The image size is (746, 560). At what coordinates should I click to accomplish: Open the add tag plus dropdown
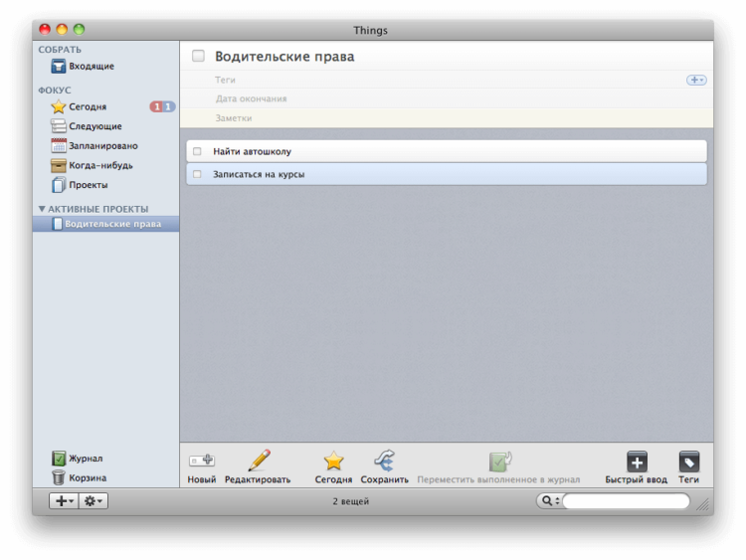click(x=696, y=80)
